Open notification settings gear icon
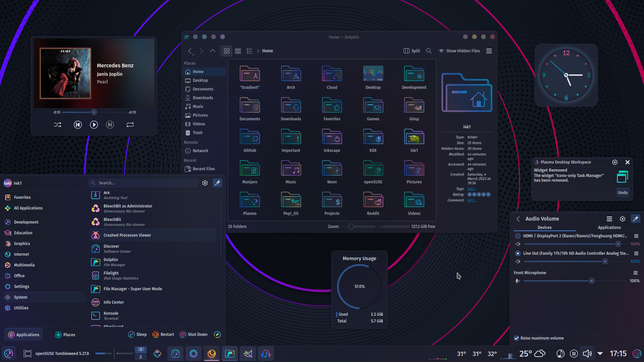This screenshot has width=644, height=362. pyautogui.click(x=615, y=162)
